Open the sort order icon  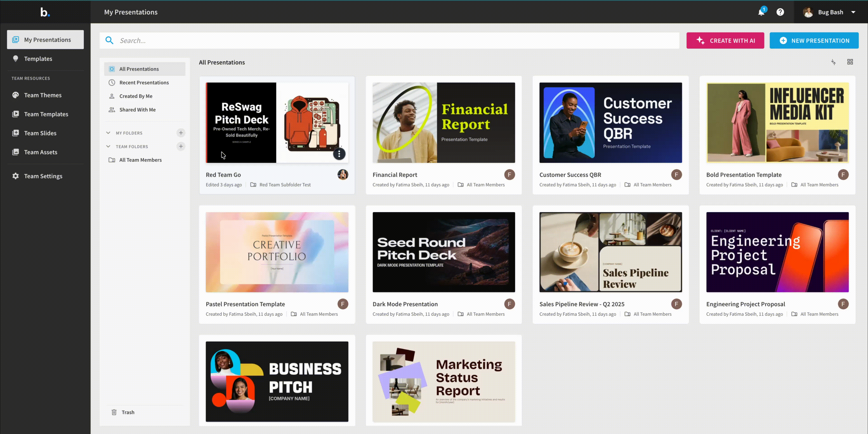tap(833, 62)
